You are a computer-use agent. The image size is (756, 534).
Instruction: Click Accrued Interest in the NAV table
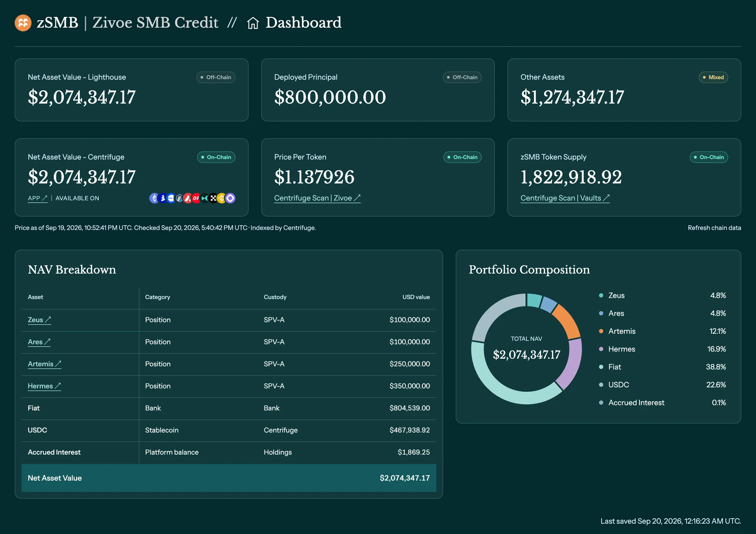point(54,452)
